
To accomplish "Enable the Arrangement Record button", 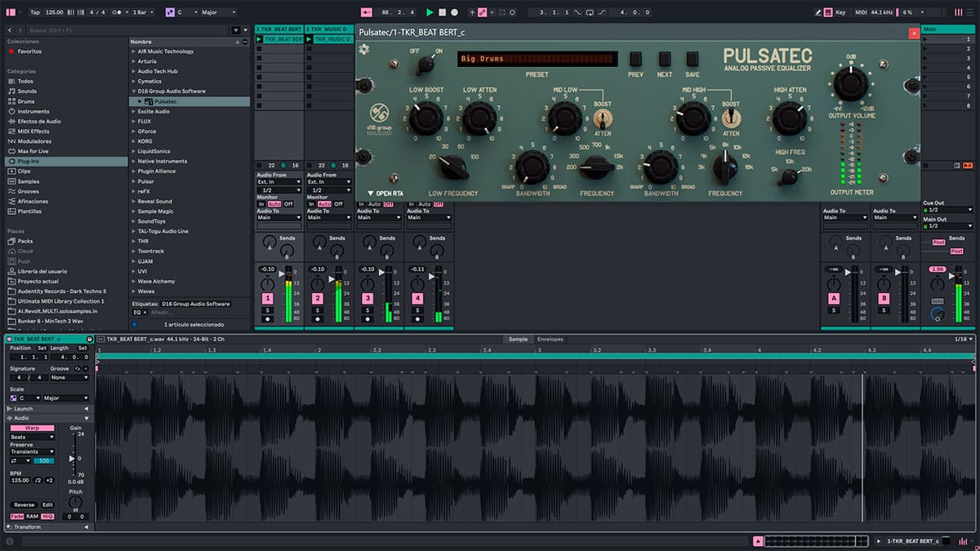I will point(455,12).
